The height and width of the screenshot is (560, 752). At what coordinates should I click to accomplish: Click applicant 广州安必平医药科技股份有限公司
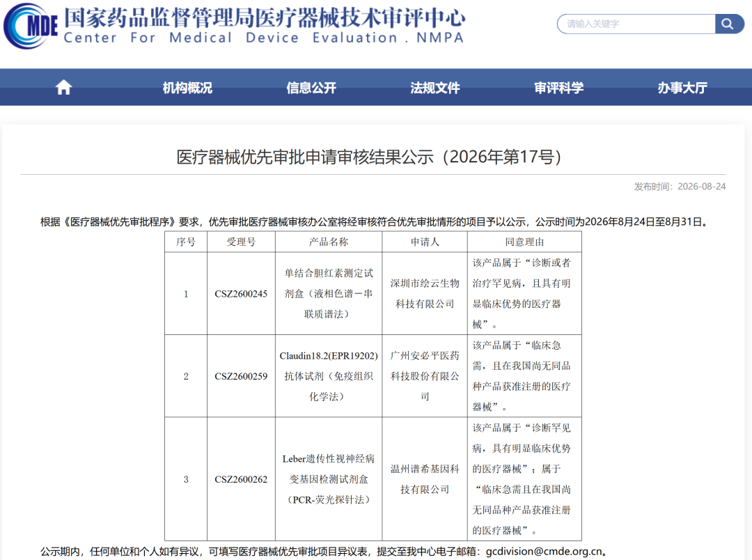click(x=425, y=376)
